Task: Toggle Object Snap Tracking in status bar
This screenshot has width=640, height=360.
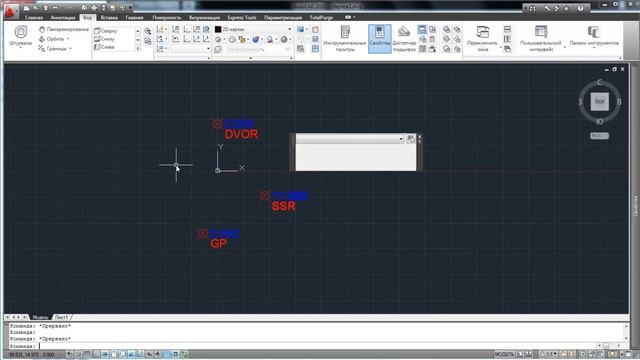Action: (132, 354)
